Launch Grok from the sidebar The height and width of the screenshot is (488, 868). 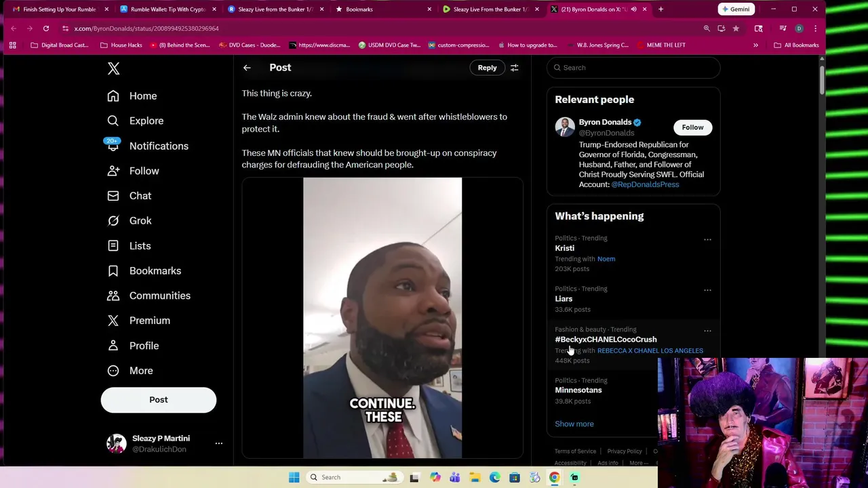(130, 220)
